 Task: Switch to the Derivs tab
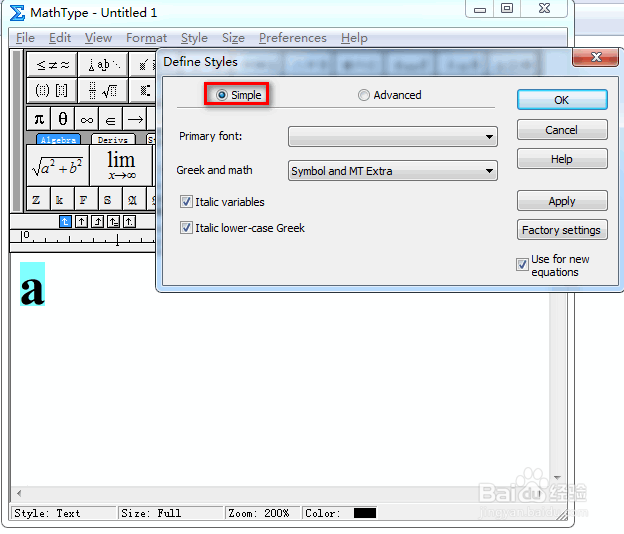(x=113, y=140)
